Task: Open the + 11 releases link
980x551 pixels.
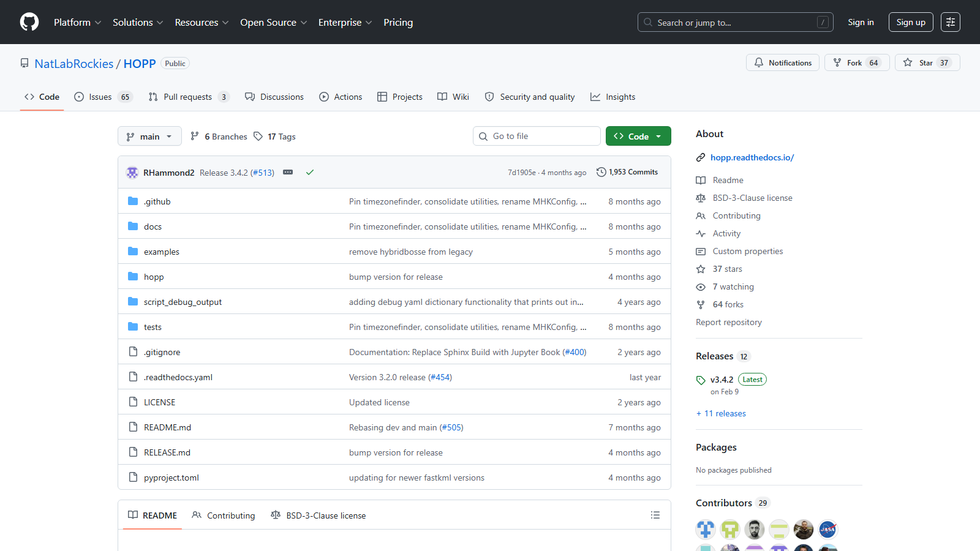Action: click(x=721, y=414)
